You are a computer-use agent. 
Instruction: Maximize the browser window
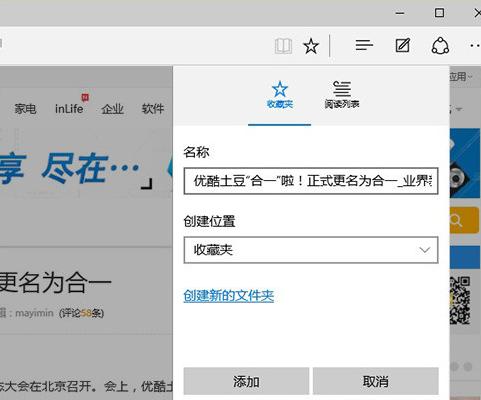(x=439, y=13)
